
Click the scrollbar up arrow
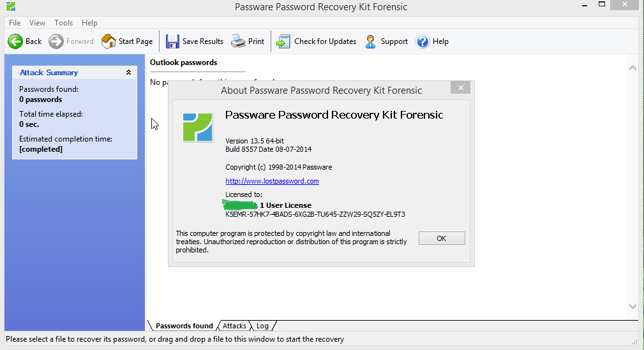point(633,68)
